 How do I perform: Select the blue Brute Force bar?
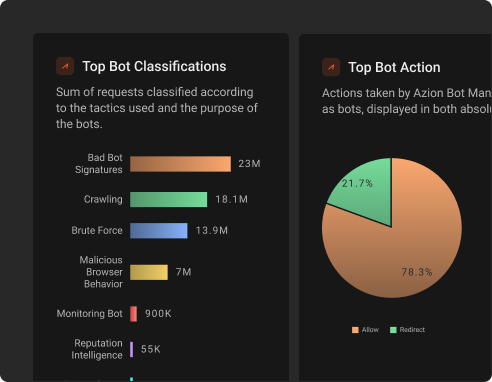pyautogui.click(x=159, y=230)
